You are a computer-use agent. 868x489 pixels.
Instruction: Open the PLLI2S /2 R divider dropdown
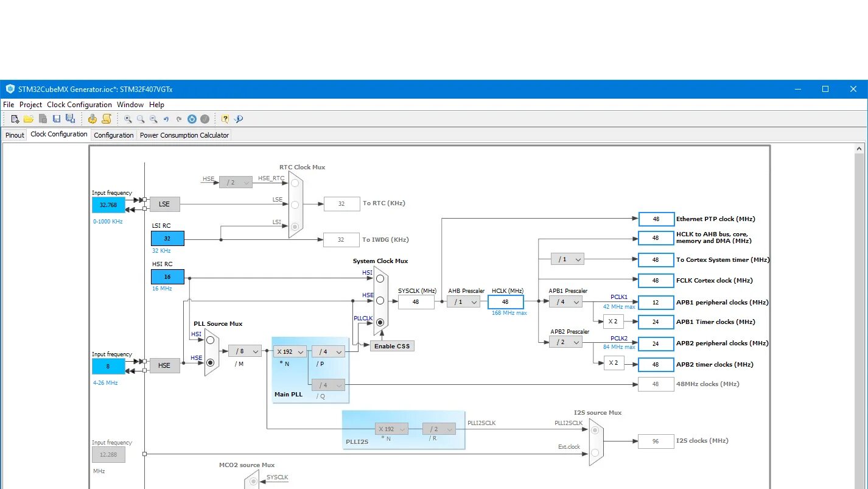point(439,429)
